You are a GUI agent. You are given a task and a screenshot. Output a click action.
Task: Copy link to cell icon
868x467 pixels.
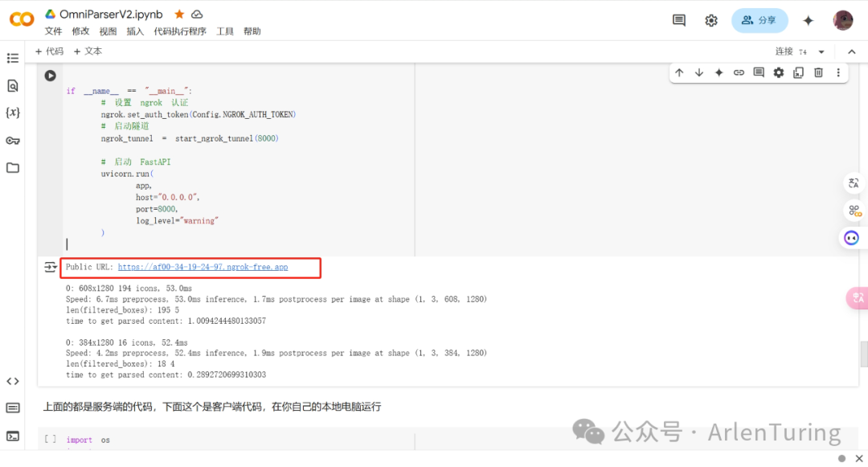tap(739, 72)
